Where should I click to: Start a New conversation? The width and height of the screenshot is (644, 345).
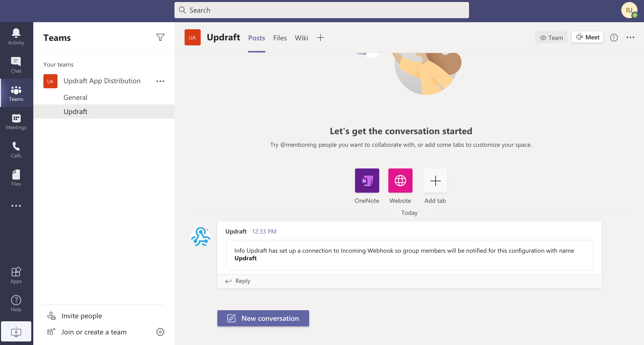[263, 318]
